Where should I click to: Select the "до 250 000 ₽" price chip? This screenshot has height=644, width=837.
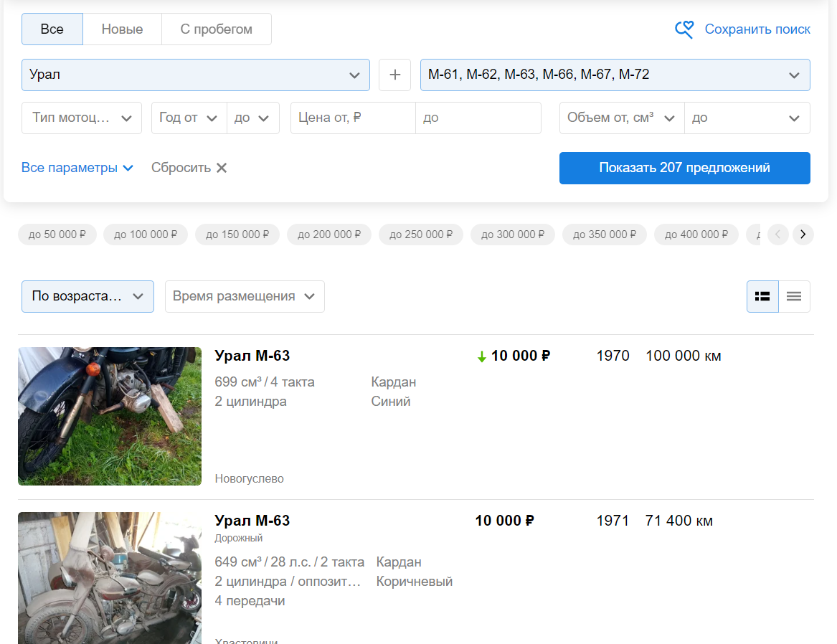click(x=421, y=235)
